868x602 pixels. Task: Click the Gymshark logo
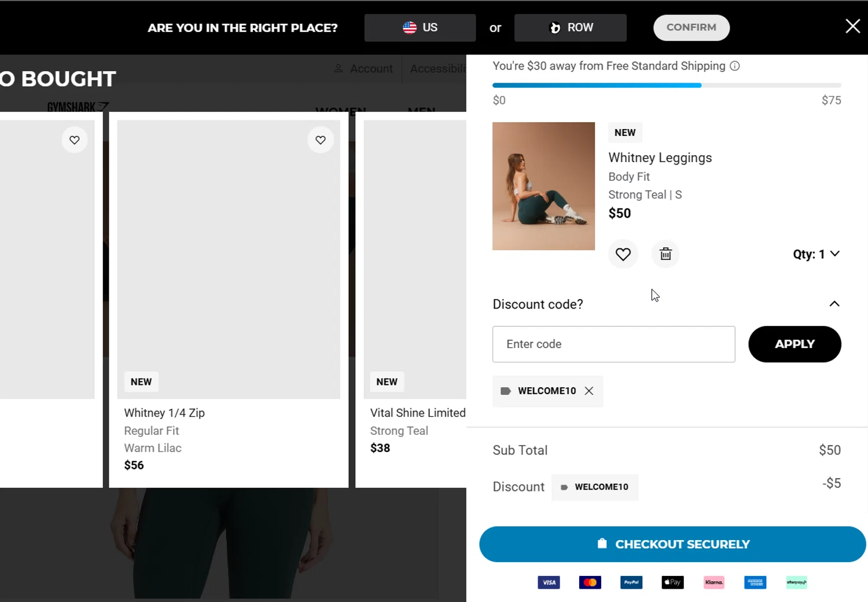click(x=78, y=107)
